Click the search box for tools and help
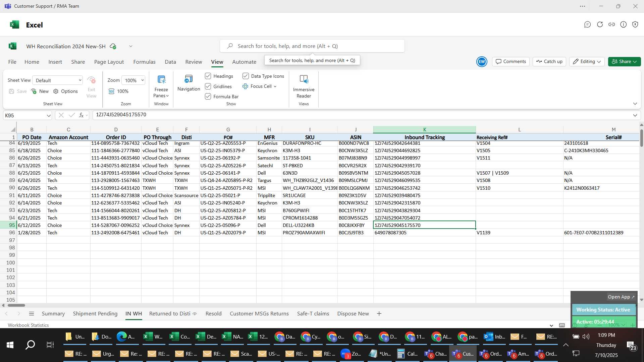The image size is (644, 362). coord(312,46)
